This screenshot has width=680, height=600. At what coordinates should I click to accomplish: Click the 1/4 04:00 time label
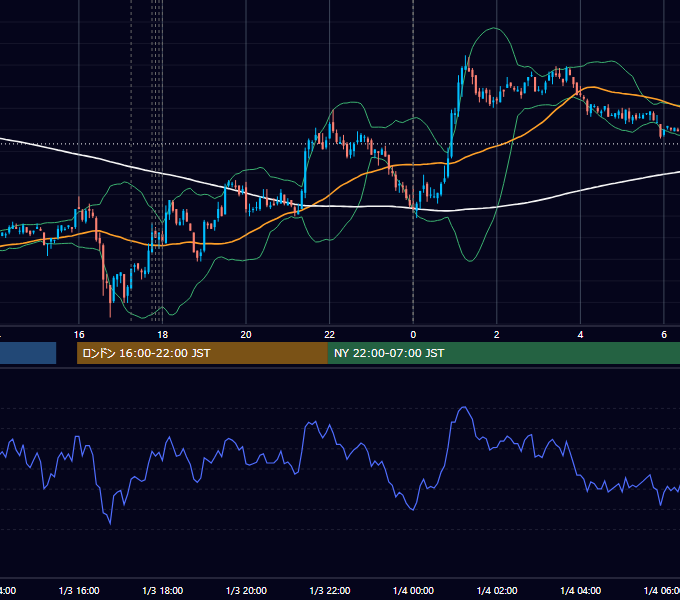[581, 590]
